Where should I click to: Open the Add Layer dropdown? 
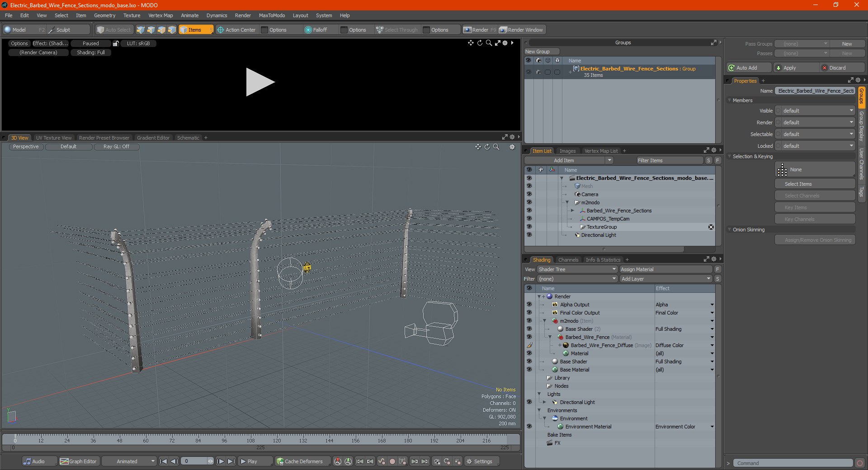coord(666,279)
